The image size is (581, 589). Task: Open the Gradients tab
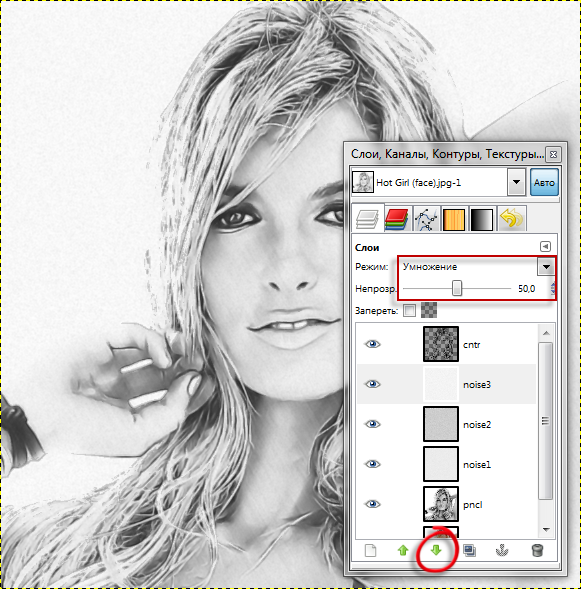click(481, 219)
